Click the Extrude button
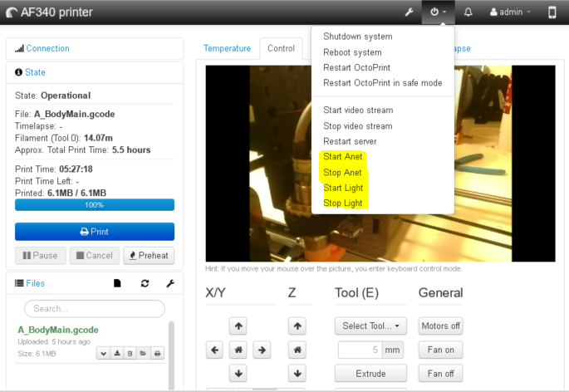The height and width of the screenshot is (392, 569). tap(370, 373)
